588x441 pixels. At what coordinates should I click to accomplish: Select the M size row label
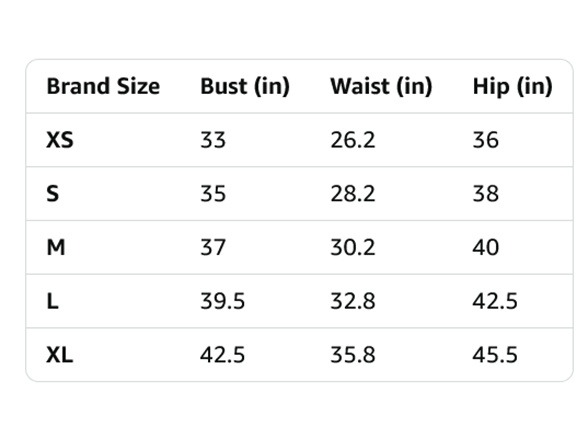pos(56,248)
